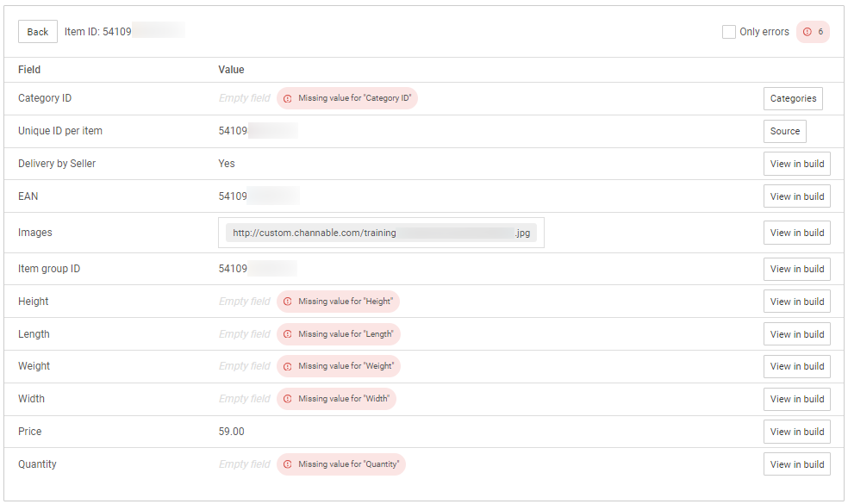Open Source for Unique ID per item
This screenshot has height=504, width=848.
pyautogui.click(x=784, y=131)
